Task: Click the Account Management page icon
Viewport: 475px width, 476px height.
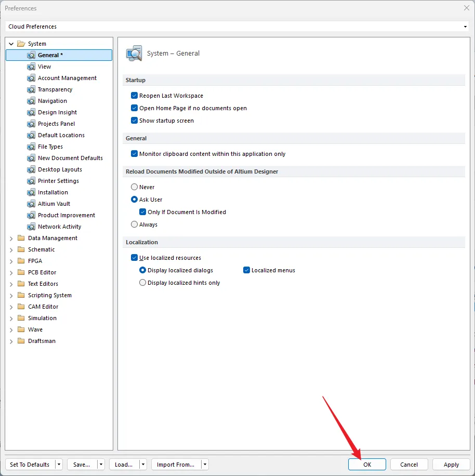Action: (x=31, y=78)
